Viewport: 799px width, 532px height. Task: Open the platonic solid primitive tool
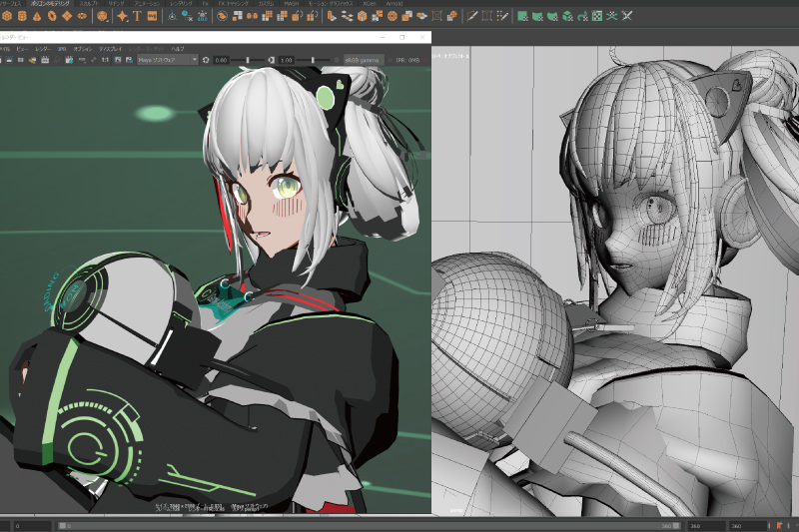click(x=102, y=16)
